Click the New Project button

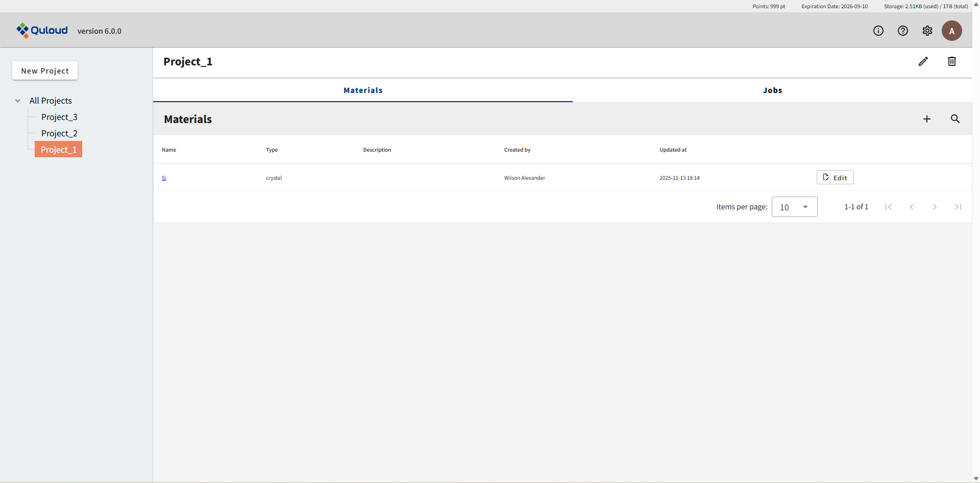45,71
